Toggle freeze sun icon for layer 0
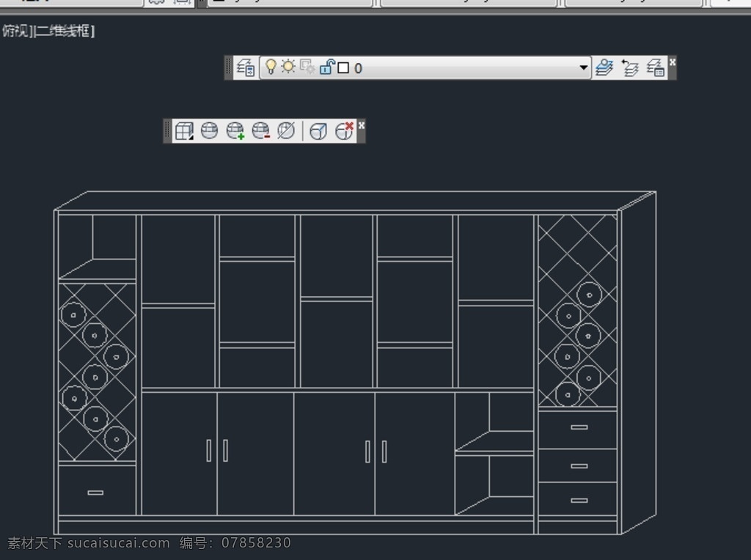The image size is (751, 560). [288, 67]
